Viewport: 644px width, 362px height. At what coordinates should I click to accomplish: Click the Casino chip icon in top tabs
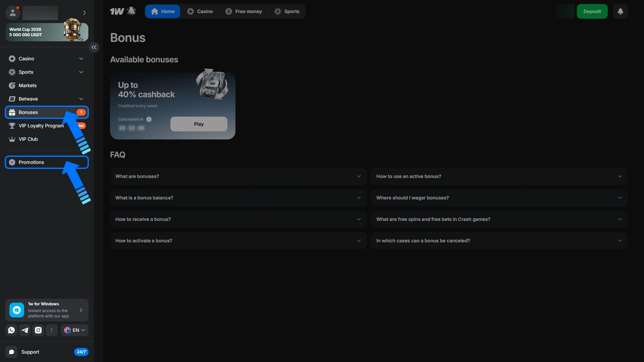[191, 11]
